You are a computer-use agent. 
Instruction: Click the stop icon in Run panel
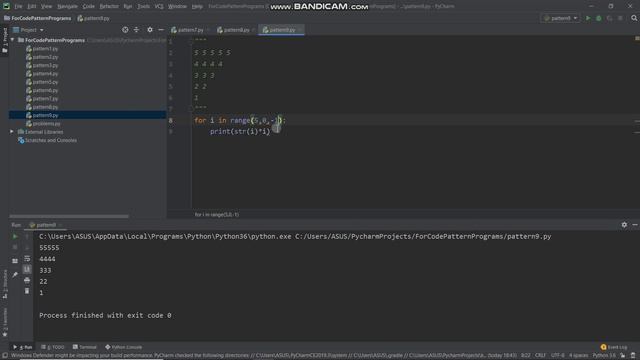tap(15, 247)
